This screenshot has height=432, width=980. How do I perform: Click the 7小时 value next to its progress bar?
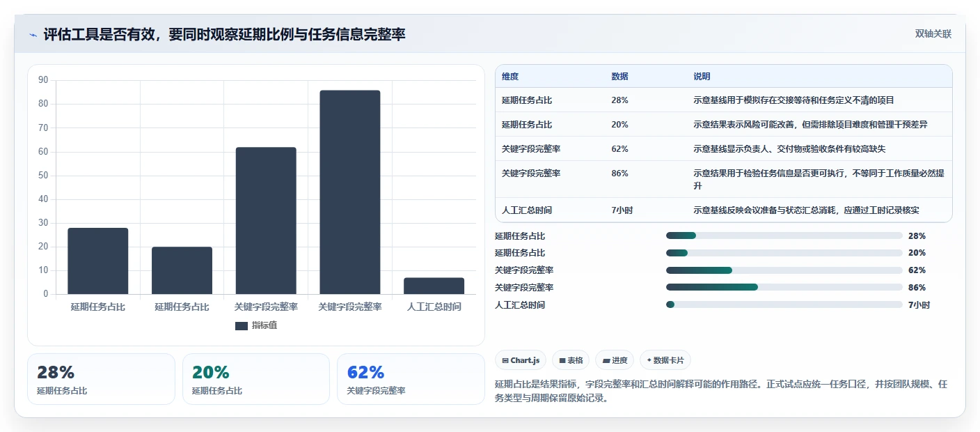[x=919, y=304]
